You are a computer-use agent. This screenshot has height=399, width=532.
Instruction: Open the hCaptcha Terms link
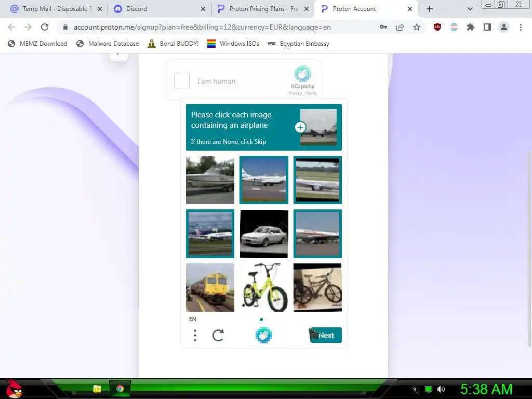312,93
